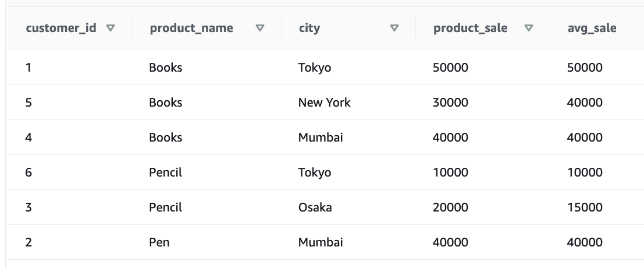The height and width of the screenshot is (268, 644).
Task: Select the New York city cell
Action: (325, 103)
